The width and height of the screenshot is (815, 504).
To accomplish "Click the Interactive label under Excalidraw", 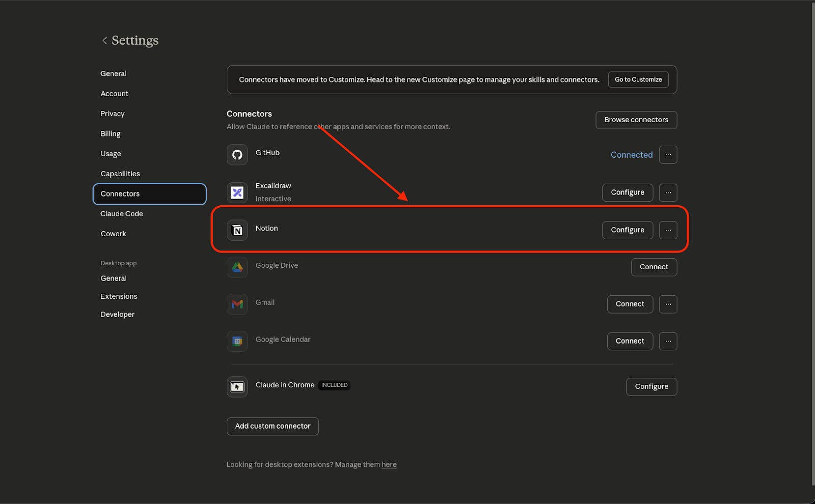I will coord(274,199).
